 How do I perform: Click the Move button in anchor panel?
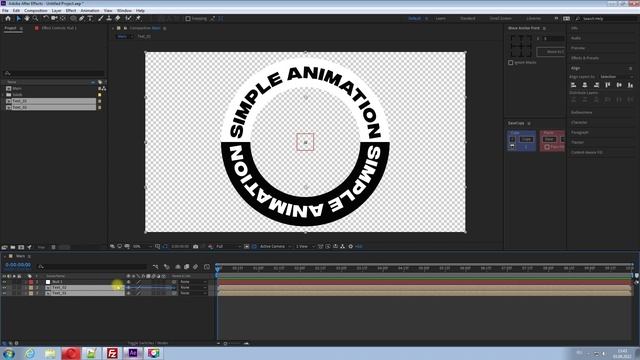pos(551,52)
